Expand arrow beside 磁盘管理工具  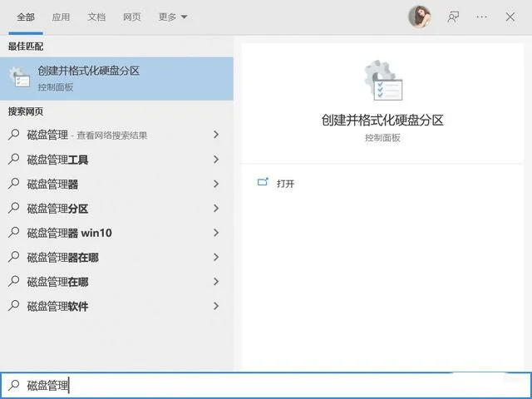click(216, 159)
